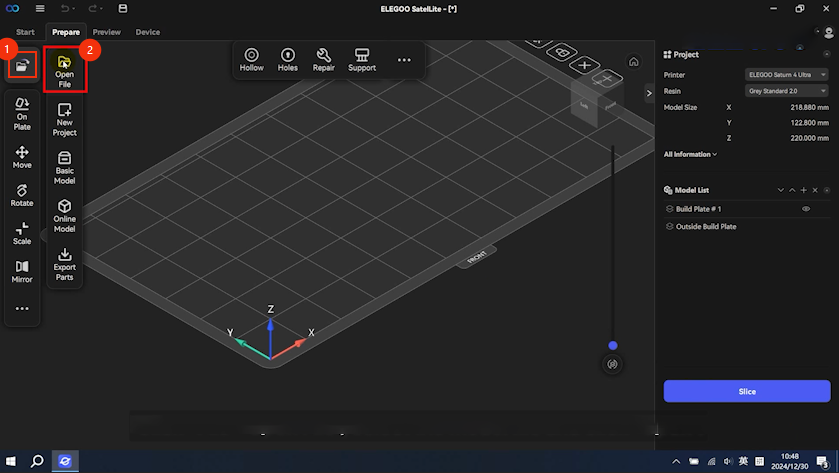The width and height of the screenshot is (839, 473).
Task: Open the volume control in tray
Action: pyautogui.click(x=727, y=461)
